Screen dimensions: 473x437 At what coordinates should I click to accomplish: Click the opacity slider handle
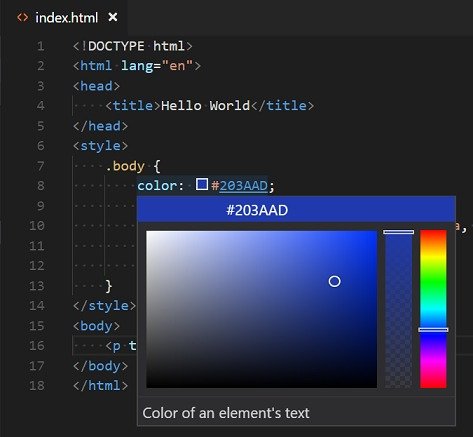point(398,232)
